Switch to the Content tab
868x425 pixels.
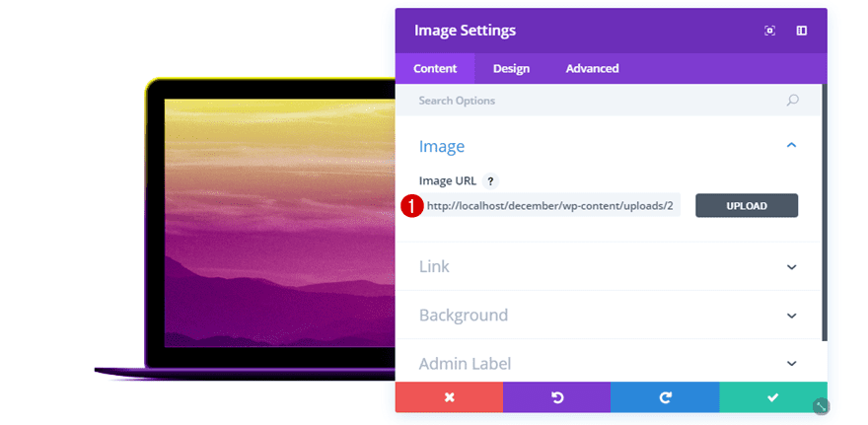pyautogui.click(x=435, y=68)
